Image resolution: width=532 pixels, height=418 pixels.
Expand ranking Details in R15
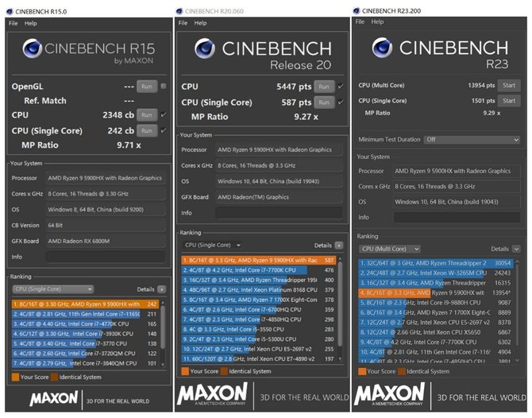162,289
